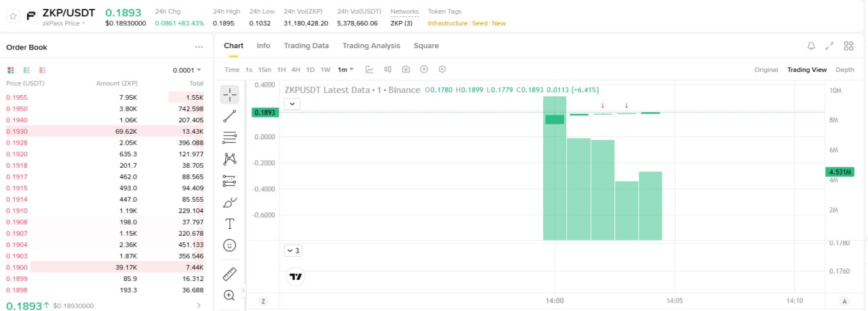Switch chart view to Depth
This screenshot has height=311, width=868.
[845, 70]
